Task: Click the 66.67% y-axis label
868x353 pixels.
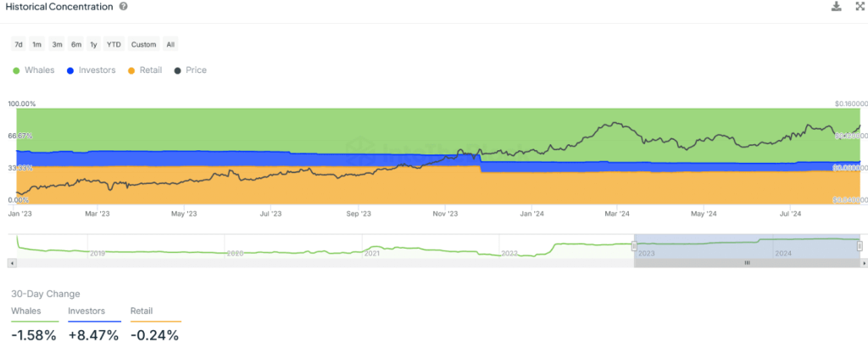Action: (x=21, y=135)
